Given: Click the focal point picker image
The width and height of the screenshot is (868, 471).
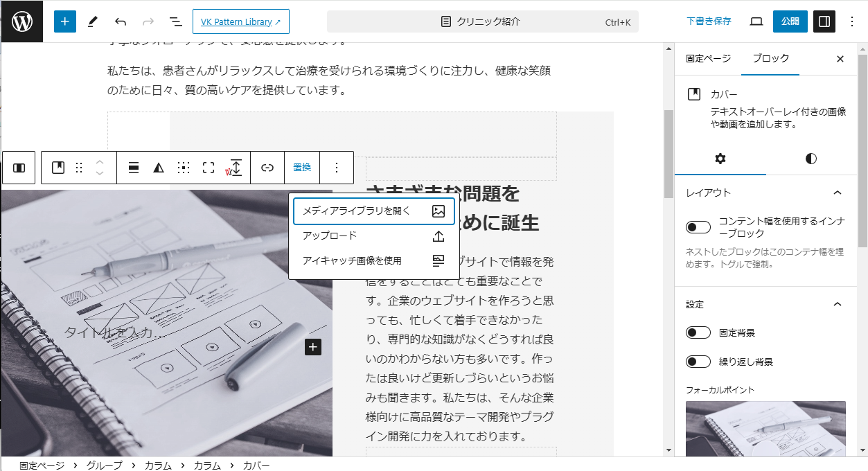Looking at the screenshot, I should [765, 428].
